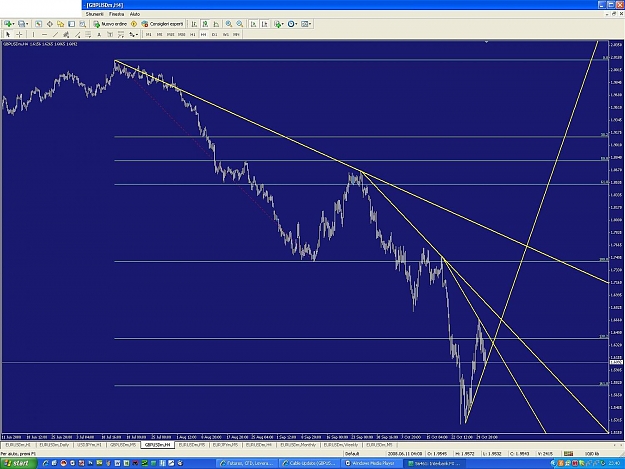Expand the arrows tool dropdown arrow
This screenshot has height=469, width=625.
137,34
